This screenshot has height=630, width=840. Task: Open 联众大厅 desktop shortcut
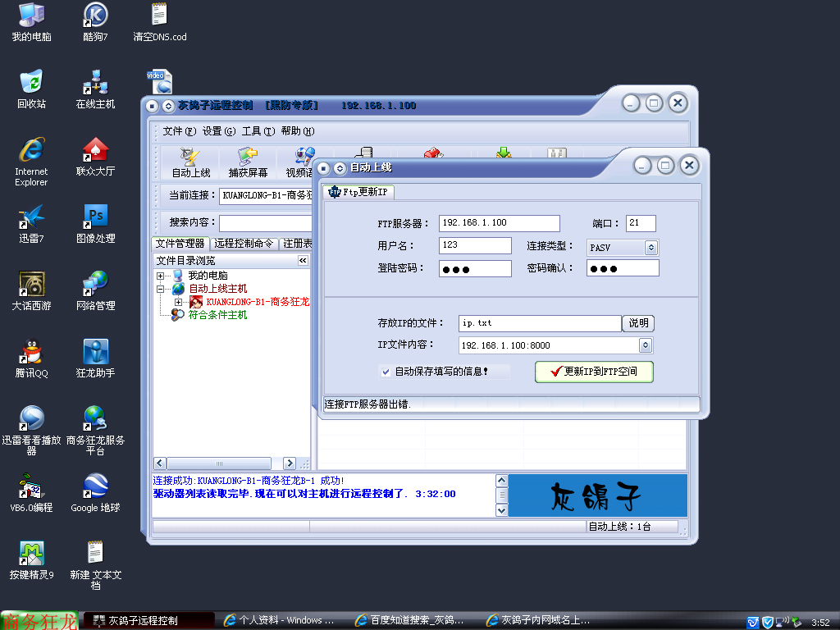click(x=95, y=157)
